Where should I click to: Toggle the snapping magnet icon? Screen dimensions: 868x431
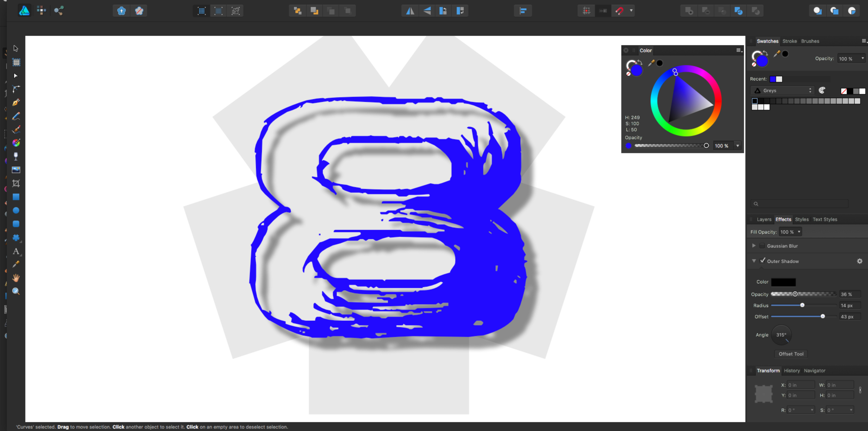pyautogui.click(x=619, y=11)
